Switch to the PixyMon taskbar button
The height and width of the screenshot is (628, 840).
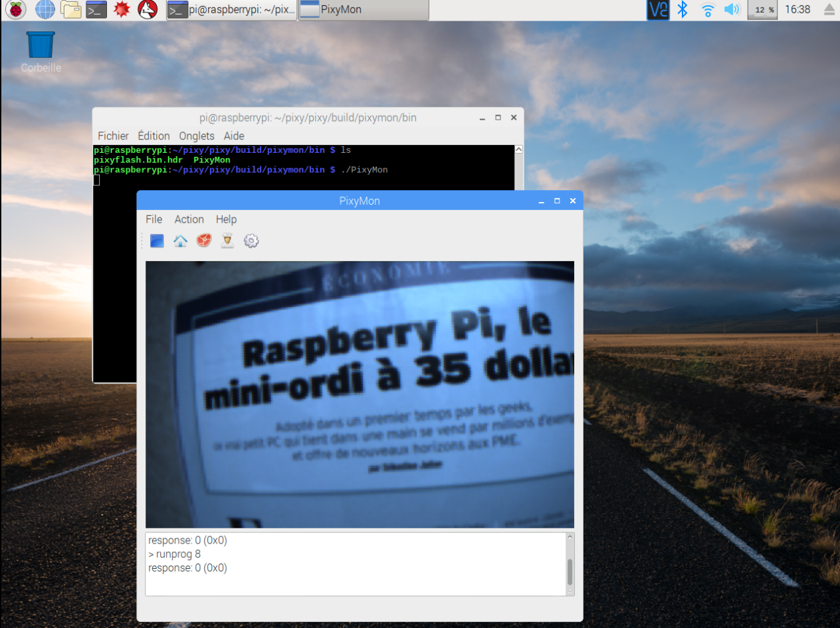click(364, 9)
